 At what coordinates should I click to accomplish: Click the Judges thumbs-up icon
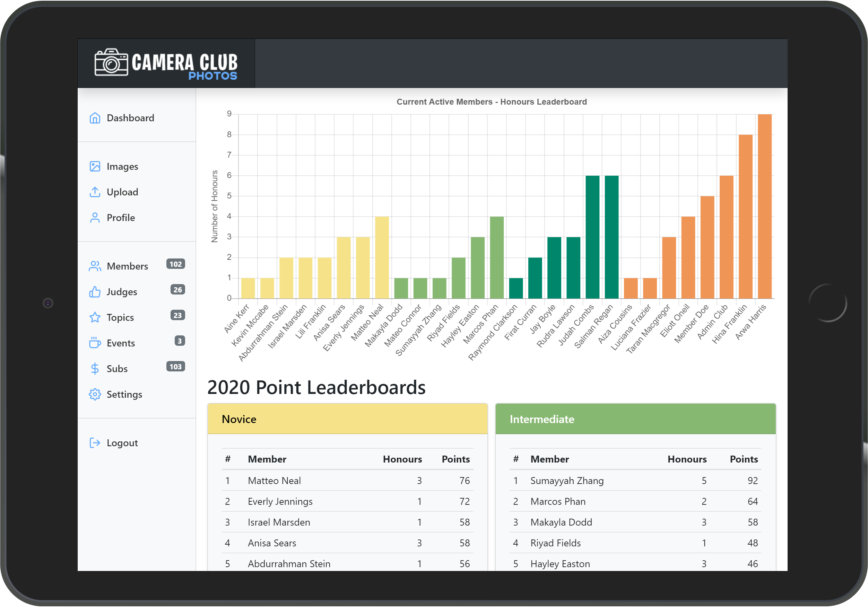[x=95, y=292]
